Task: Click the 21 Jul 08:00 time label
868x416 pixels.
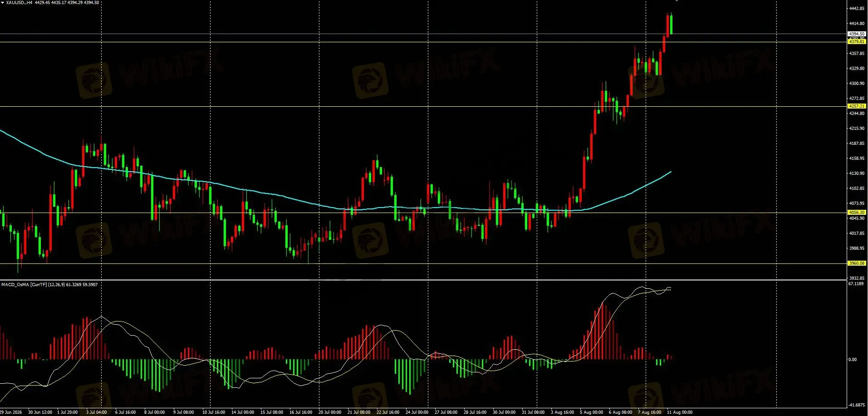Action: pyautogui.click(x=359, y=412)
